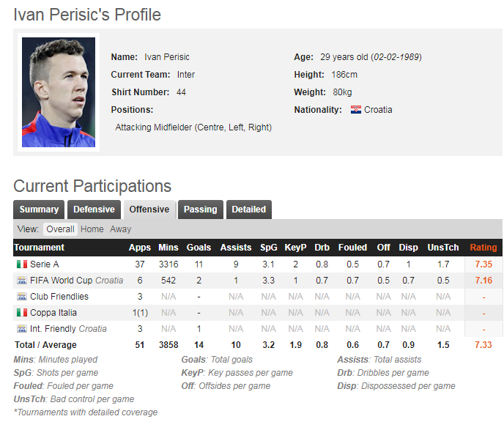Sort table by Assists column header
504x441 pixels.
click(x=235, y=248)
